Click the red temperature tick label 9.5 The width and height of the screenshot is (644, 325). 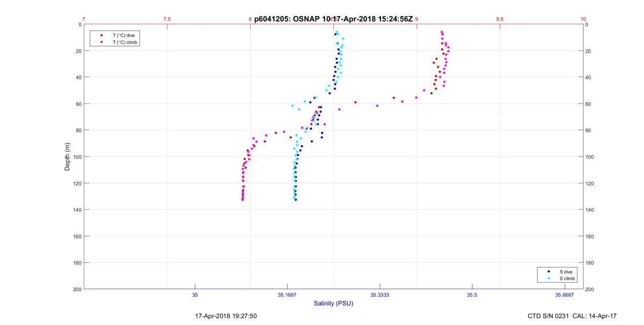(x=500, y=19)
